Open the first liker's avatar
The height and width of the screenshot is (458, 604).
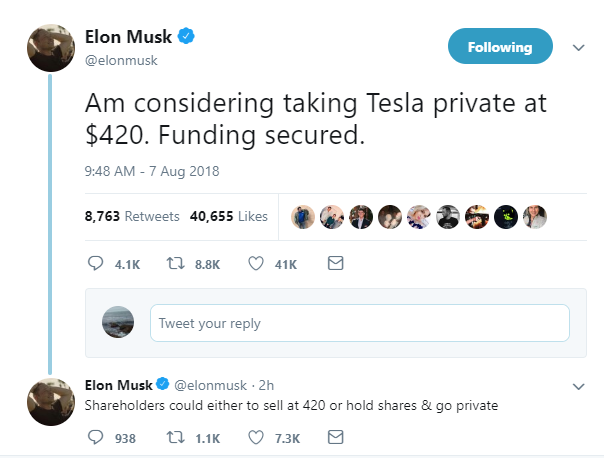304,216
